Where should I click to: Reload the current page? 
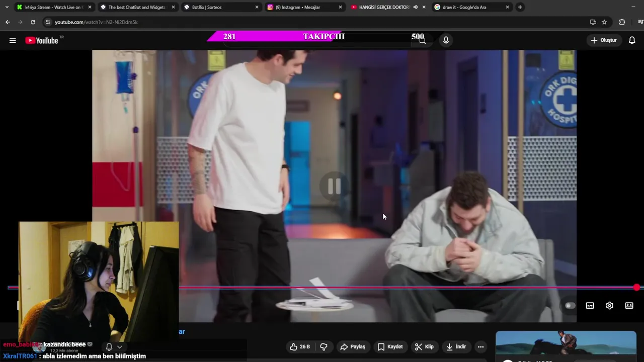(33, 22)
